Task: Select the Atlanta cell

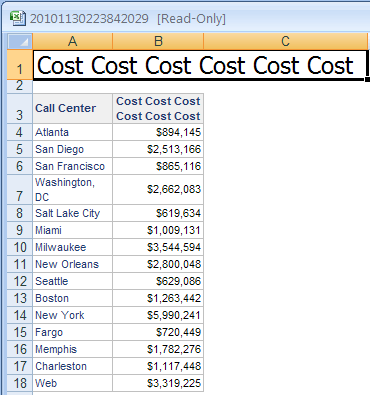Action: (73, 132)
